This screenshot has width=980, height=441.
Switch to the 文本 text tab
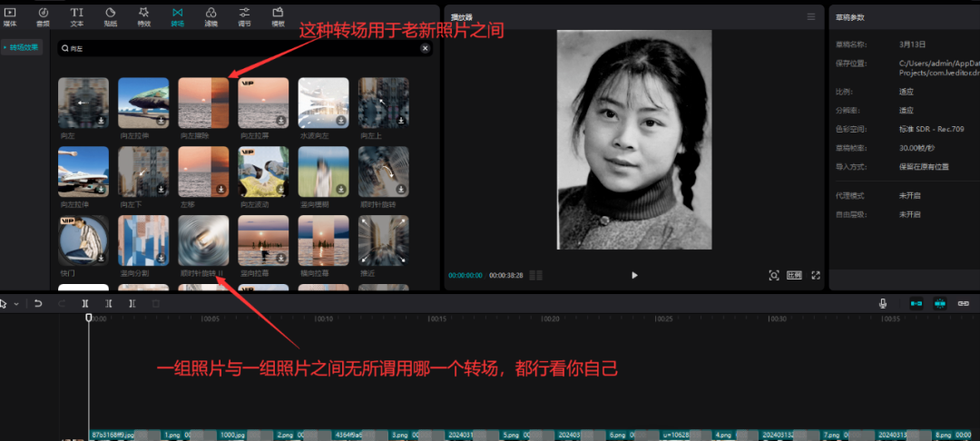pyautogui.click(x=77, y=15)
